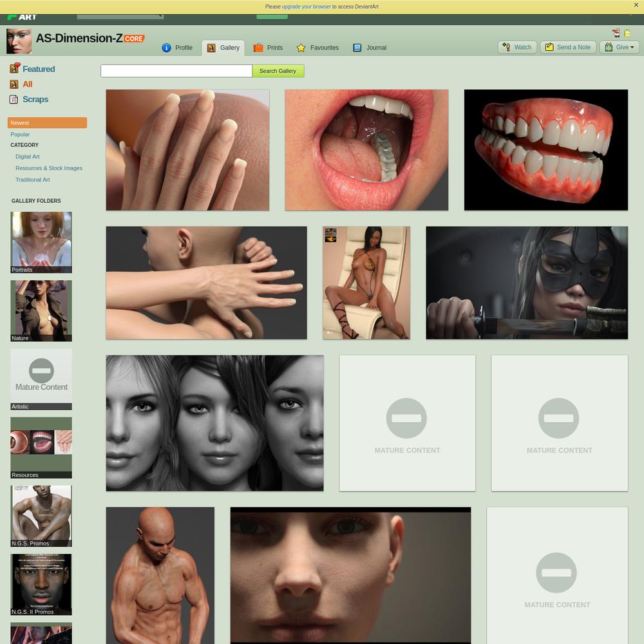Viewport: 644px width, 644px height.
Task: Open the hand-on-bald-head render thumbnail
Action: click(x=206, y=283)
